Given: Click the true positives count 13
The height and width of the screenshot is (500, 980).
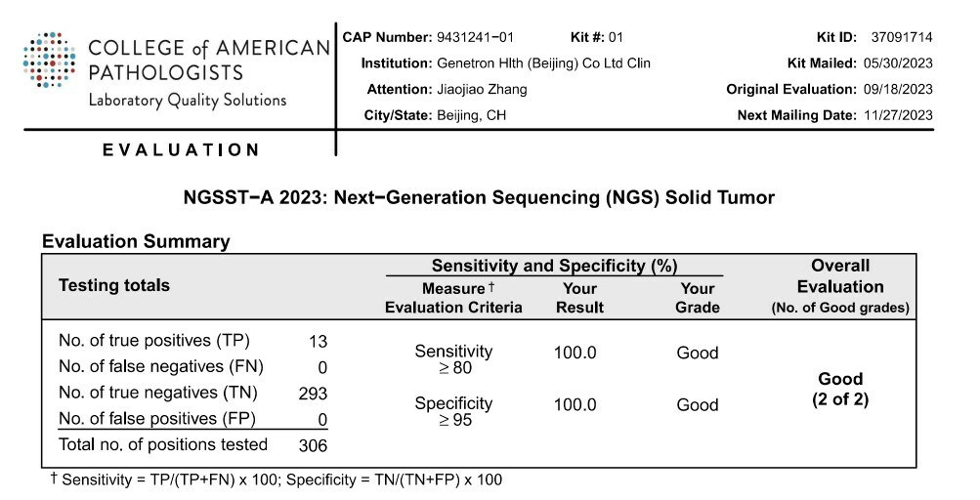Looking at the screenshot, I should 317,342.
